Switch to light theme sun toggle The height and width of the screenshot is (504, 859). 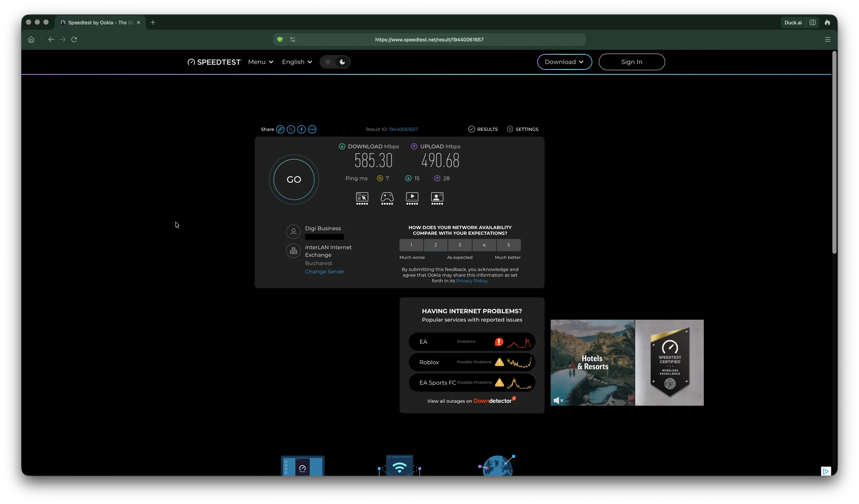coord(328,62)
